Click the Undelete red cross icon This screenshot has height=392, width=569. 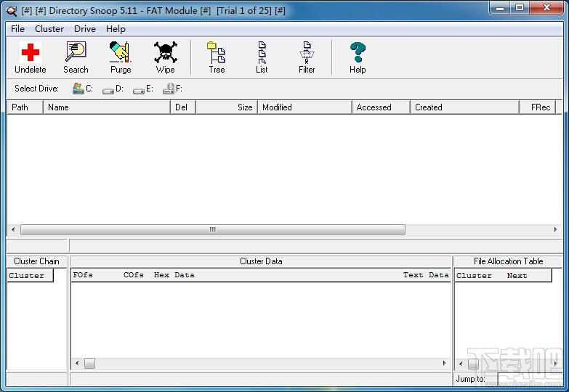[x=30, y=52]
